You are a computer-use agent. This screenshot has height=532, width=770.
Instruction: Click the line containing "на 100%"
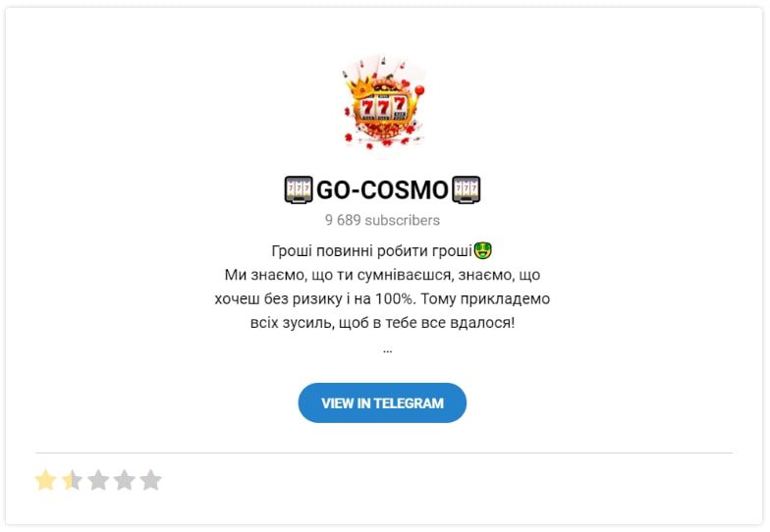point(382,298)
